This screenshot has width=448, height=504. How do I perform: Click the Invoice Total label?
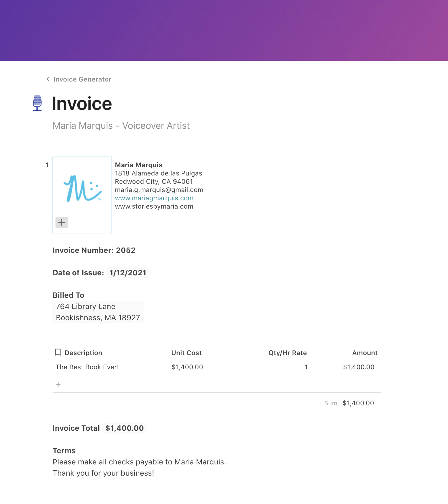(x=76, y=428)
